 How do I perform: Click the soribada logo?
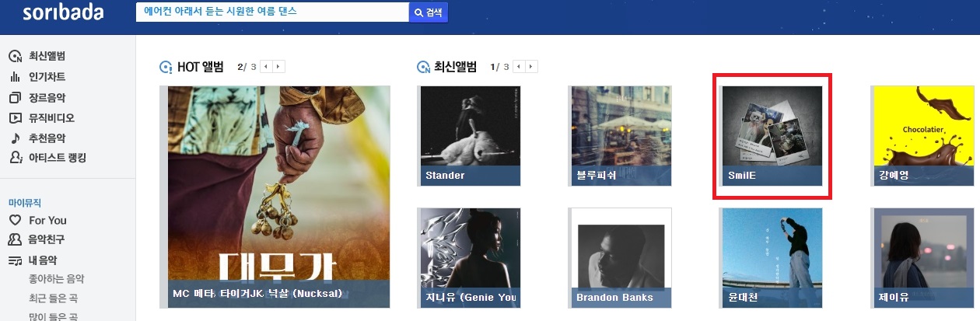click(x=62, y=13)
